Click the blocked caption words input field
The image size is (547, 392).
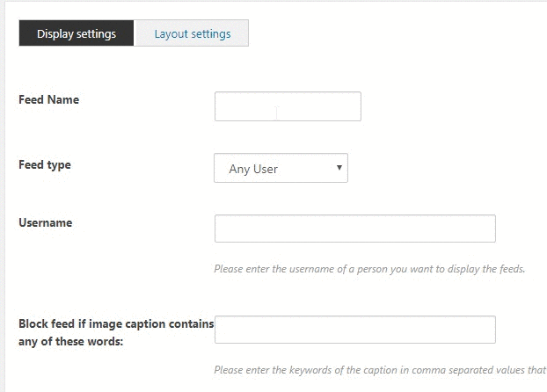[354, 330]
